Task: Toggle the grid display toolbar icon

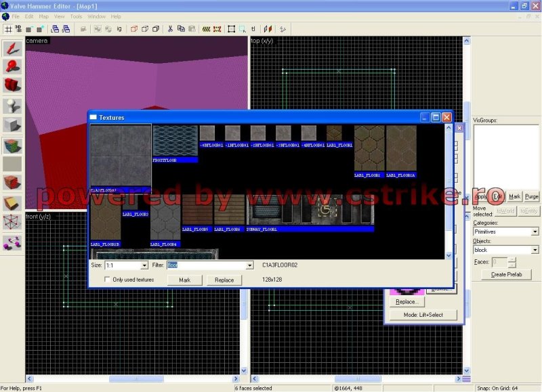Action: coord(8,29)
